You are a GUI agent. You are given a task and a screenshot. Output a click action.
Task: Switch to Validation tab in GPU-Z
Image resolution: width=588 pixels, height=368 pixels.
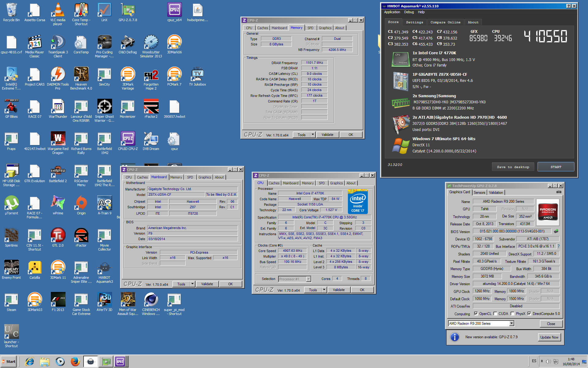point(496,193)
